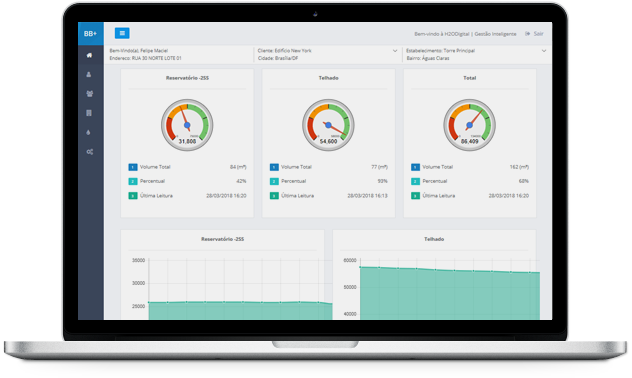Click the logout arrow icon beside Sair
Screen dimensions: 632x378
point(527,34)
